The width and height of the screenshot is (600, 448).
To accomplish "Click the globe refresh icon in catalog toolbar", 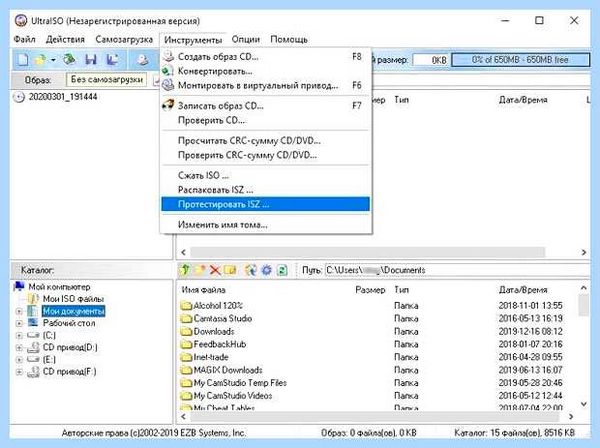I will (x=251, y=270).
